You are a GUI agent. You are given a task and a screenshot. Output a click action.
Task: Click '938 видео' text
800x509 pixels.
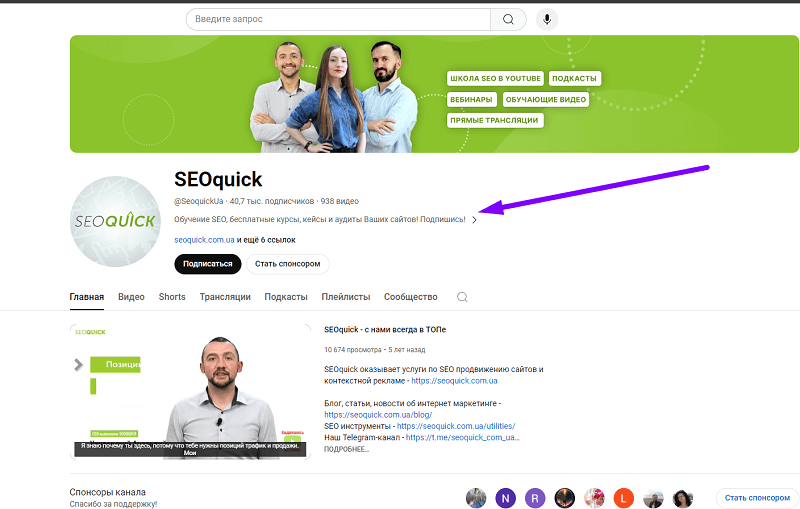340,201
